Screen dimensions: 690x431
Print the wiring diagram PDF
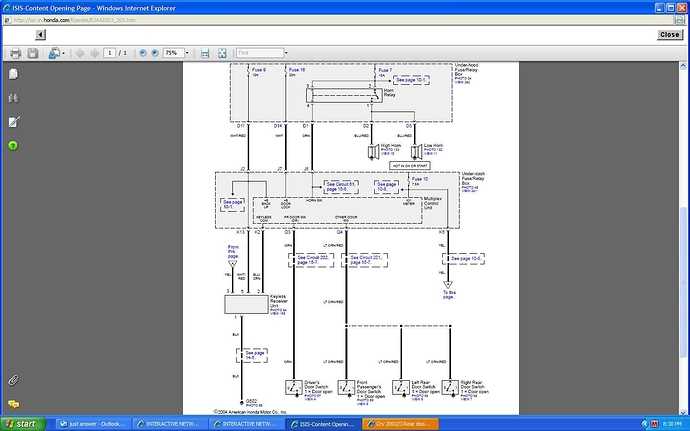15,53
